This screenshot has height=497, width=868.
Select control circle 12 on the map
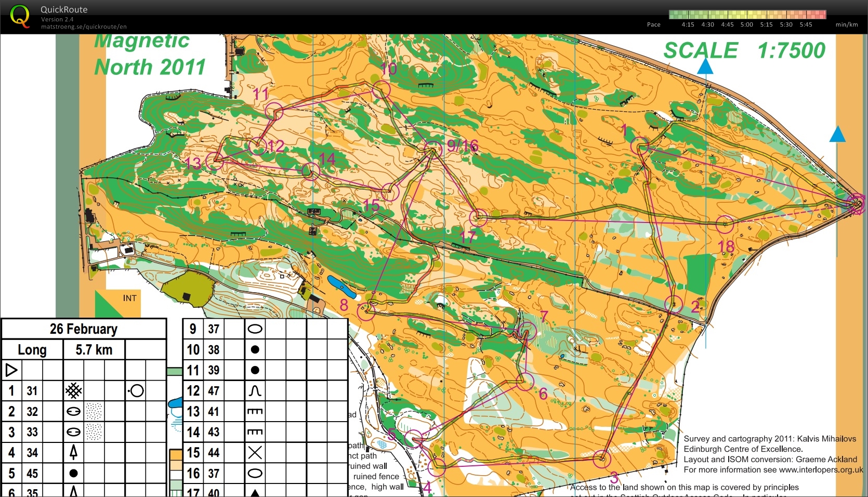click(257, 146)
